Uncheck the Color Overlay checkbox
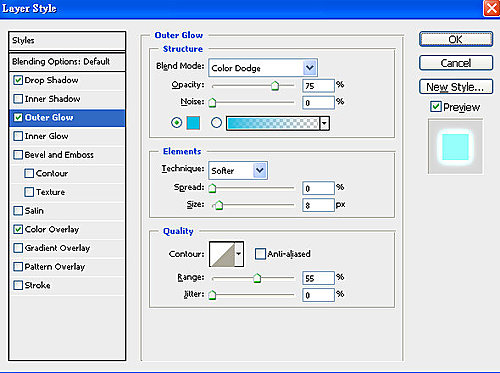This screenshot has width=500, height=373. click(18, 230)
